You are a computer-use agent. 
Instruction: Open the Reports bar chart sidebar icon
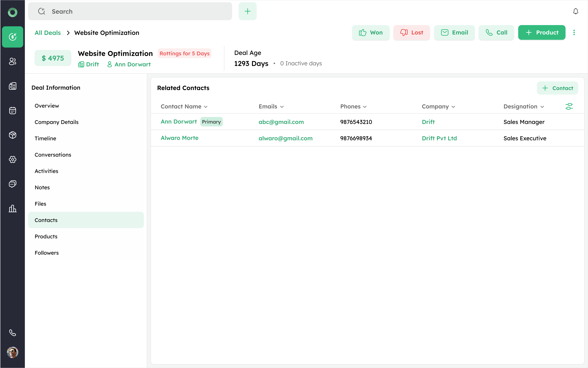point(12,209)
